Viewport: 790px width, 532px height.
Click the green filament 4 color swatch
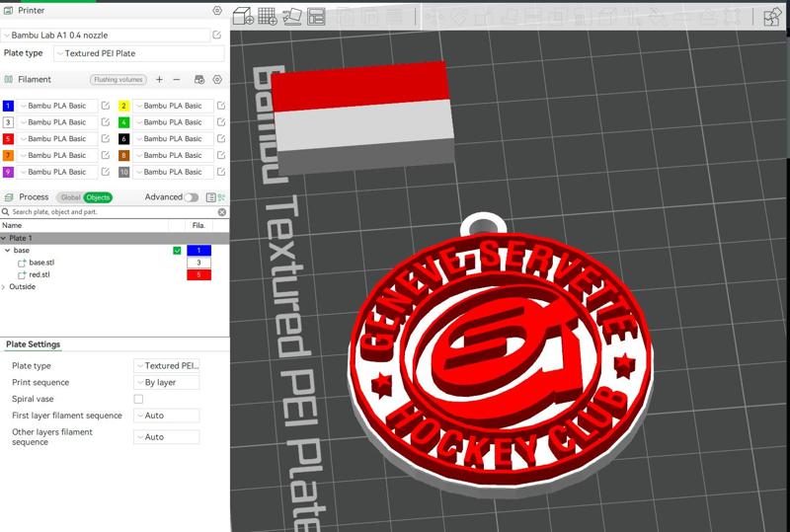124,122
